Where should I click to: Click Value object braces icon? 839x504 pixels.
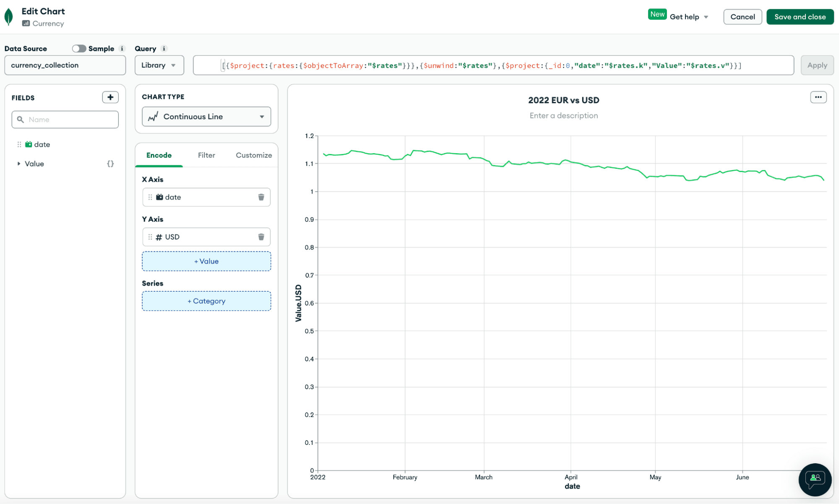click(110, 164)
